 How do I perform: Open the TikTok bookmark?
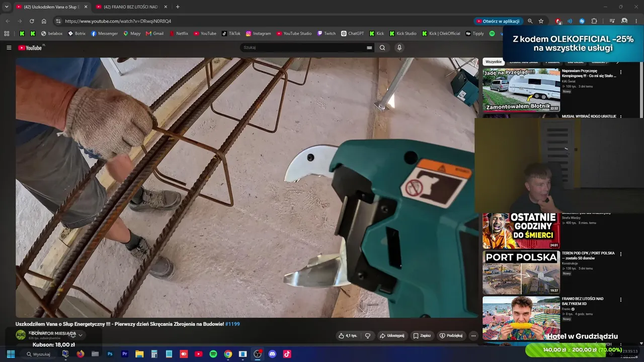(x=231, y=34)
